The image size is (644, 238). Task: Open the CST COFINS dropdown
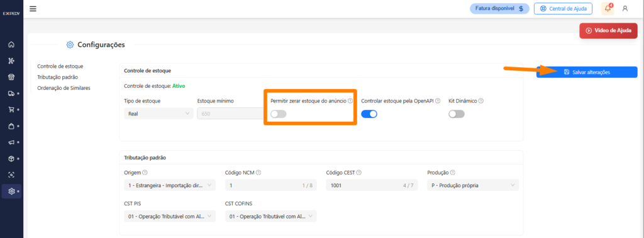coord(271,216)
